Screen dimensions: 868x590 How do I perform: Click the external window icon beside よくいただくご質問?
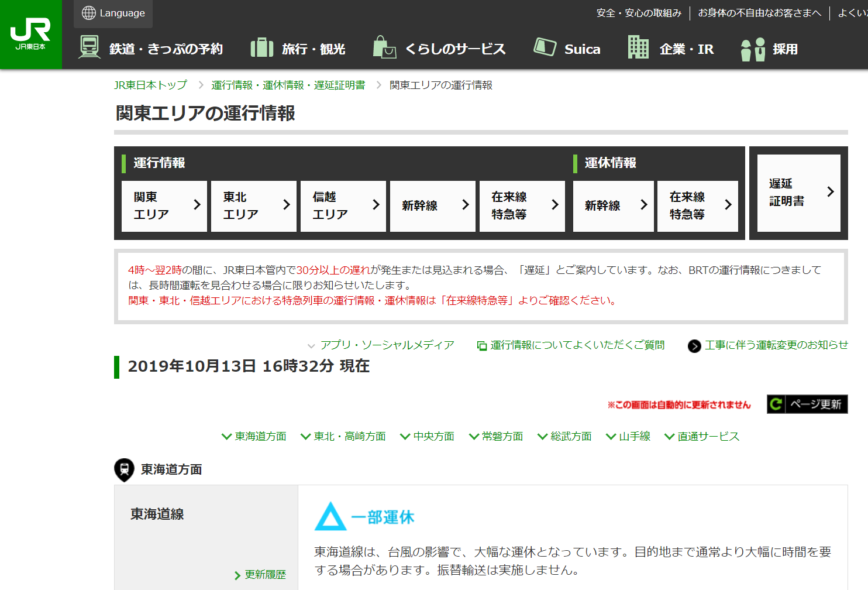[482, 346]
